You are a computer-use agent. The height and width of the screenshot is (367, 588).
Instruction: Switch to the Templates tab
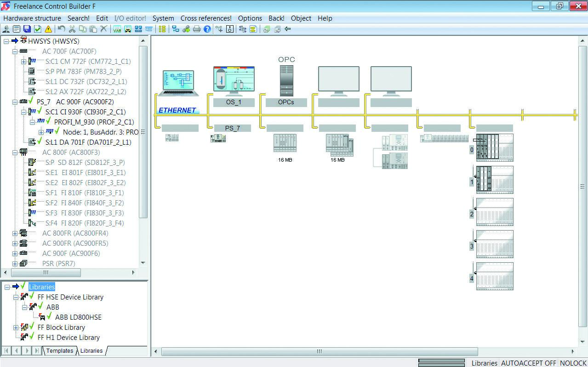(x=59, y=350)
